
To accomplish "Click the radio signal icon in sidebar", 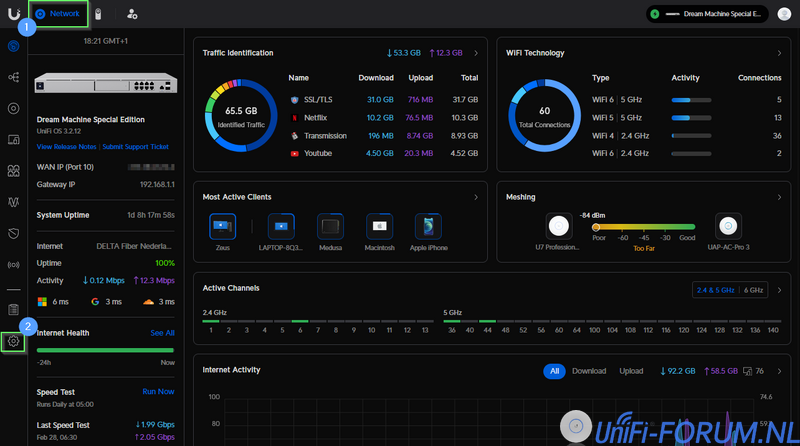I will pyautogui.click(x=14, y=265).
